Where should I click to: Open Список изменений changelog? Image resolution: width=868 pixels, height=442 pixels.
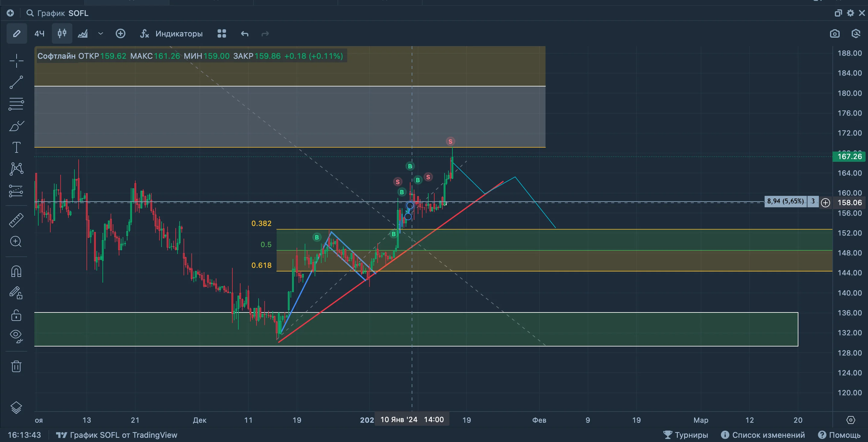pyautogui.click(x=763, y=435)
